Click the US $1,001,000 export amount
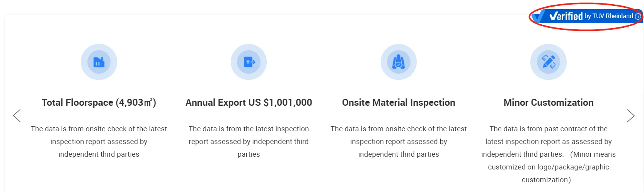Viewport: 644px width, 193px height. point(288,103)
